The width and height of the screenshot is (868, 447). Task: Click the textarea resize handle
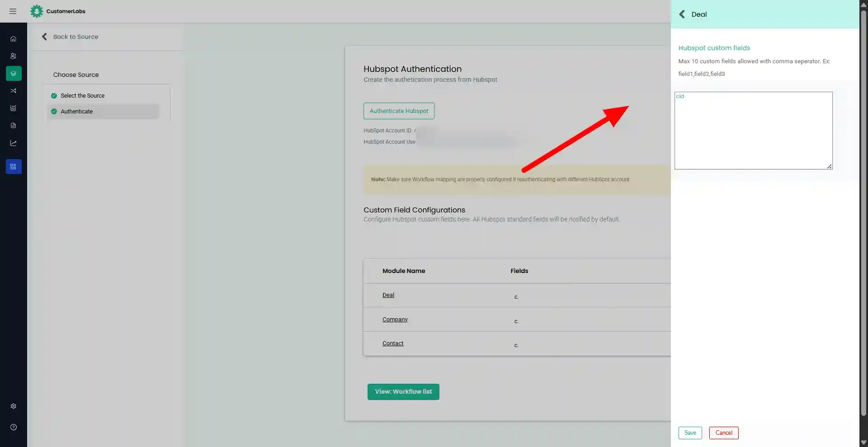point(830,167)
